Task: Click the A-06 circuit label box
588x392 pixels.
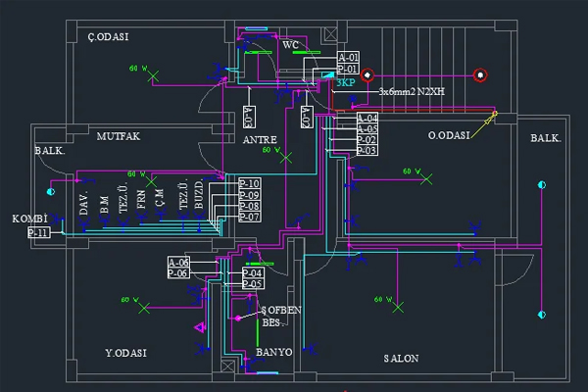Action: click(x=178, y=263)
